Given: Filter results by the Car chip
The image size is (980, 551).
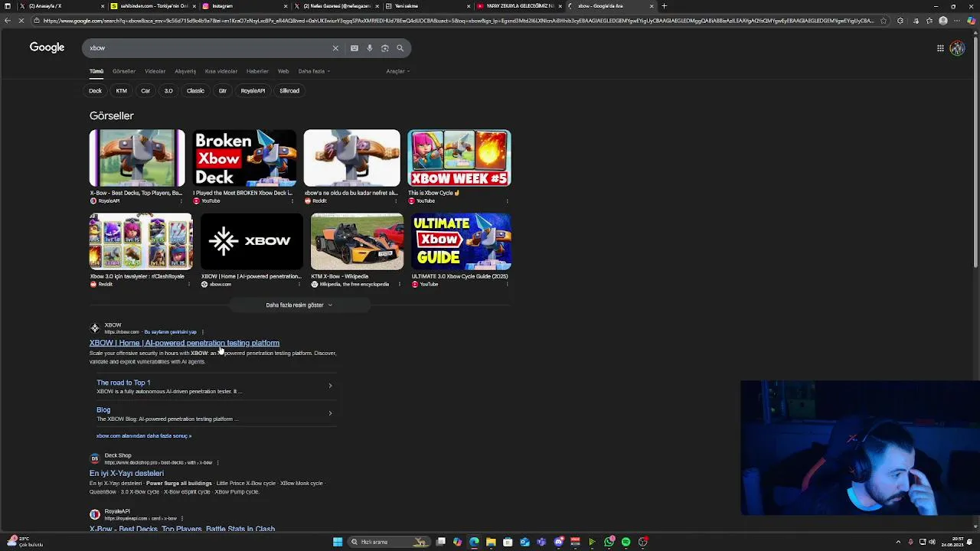Looking at the screenshot, I should [x=145, y=91].
